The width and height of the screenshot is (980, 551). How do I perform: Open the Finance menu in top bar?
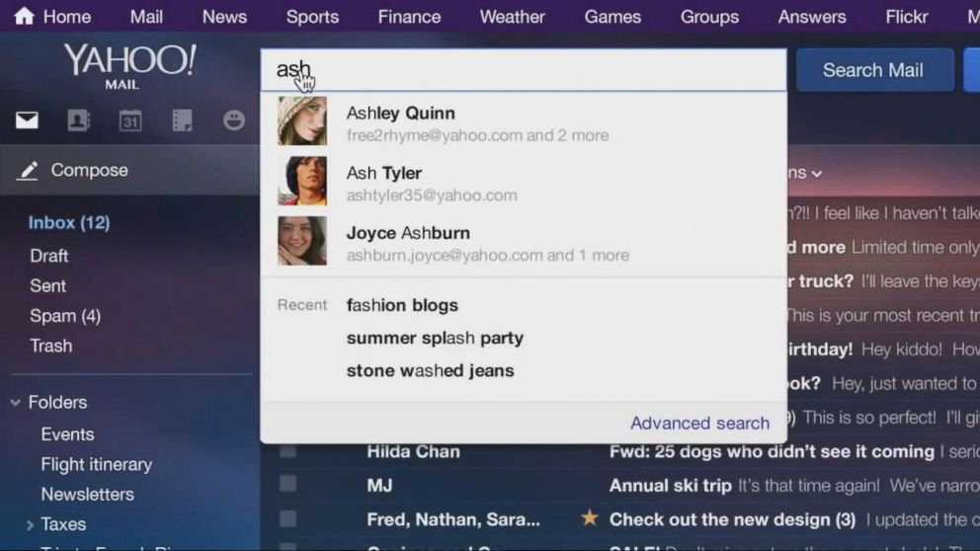(x=409, y=17)
